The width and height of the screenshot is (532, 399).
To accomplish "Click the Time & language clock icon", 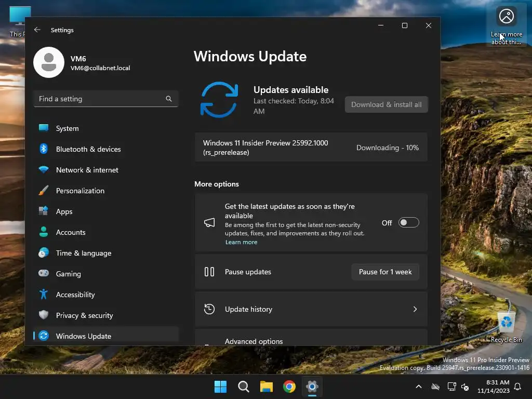I will (44, 253).
